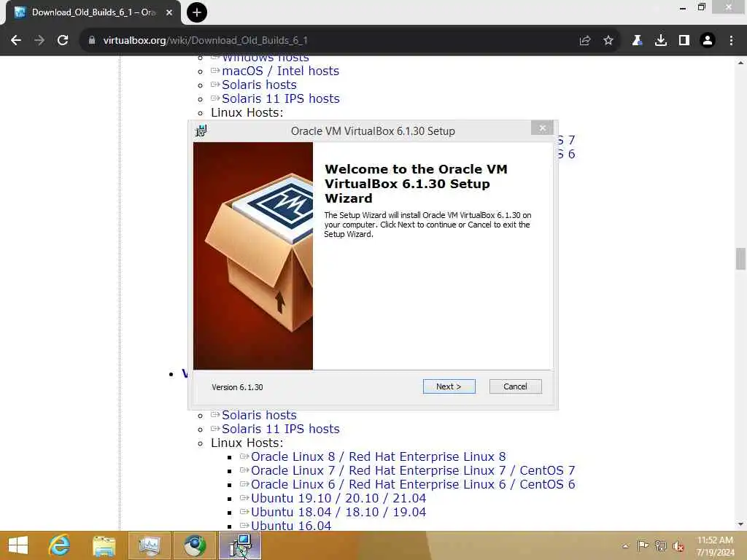This screenshot has width=747, height=560.
Task: Open the browser three-dot menu
Action: pyautogui.click(x=731, y=41)
